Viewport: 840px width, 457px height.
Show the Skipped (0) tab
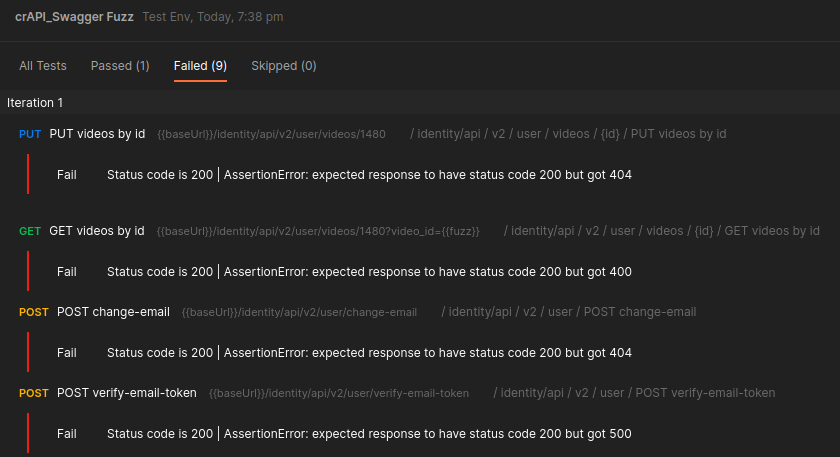[x=284, y=66]
